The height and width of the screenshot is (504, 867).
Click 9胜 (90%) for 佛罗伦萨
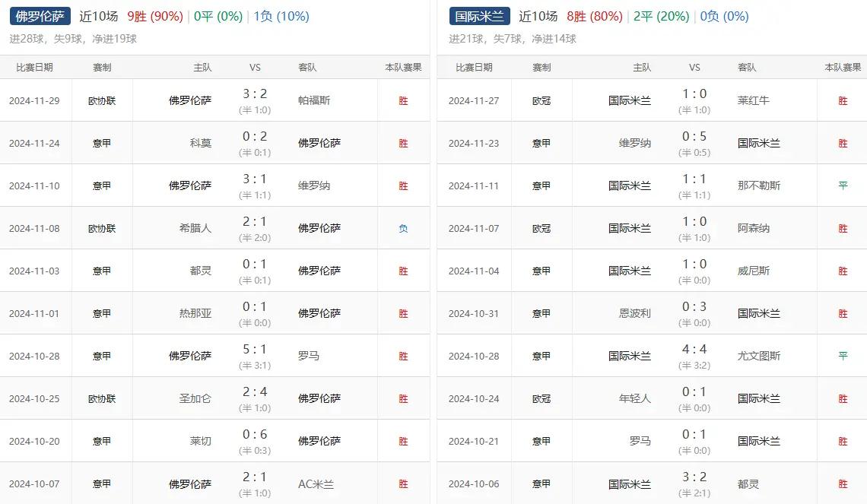point(155,17)
